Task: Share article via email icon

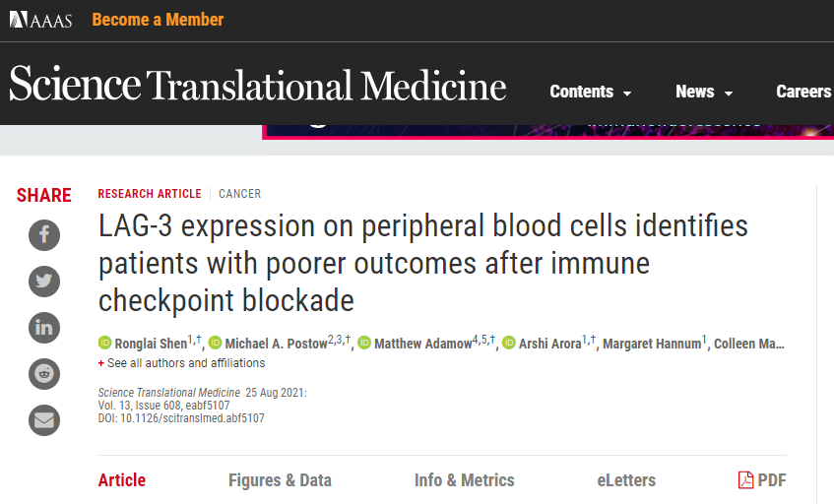Action: pos(44,420)
